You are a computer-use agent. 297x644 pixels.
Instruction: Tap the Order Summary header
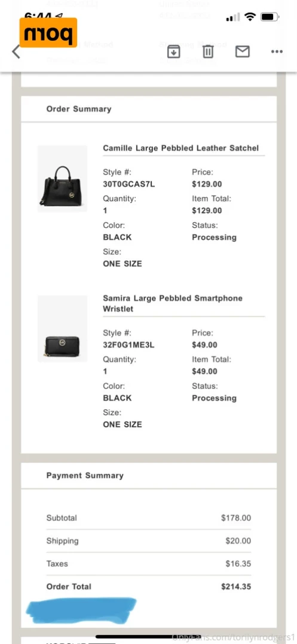point(79,109)
